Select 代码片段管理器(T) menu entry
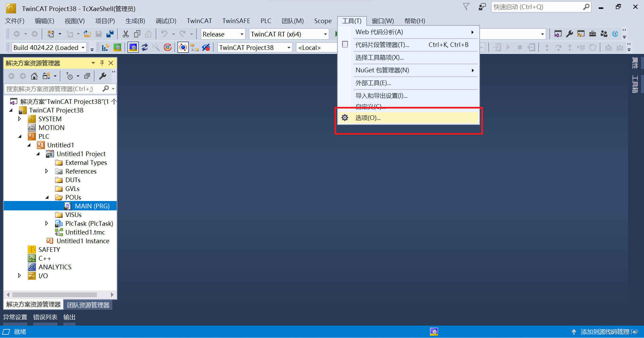This screenshot has height=338, width=644. [408, 45]
